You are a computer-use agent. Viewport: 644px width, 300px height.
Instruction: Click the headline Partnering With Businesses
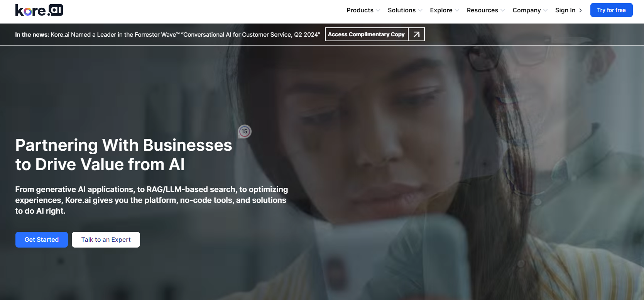click(x=123, y=155)
